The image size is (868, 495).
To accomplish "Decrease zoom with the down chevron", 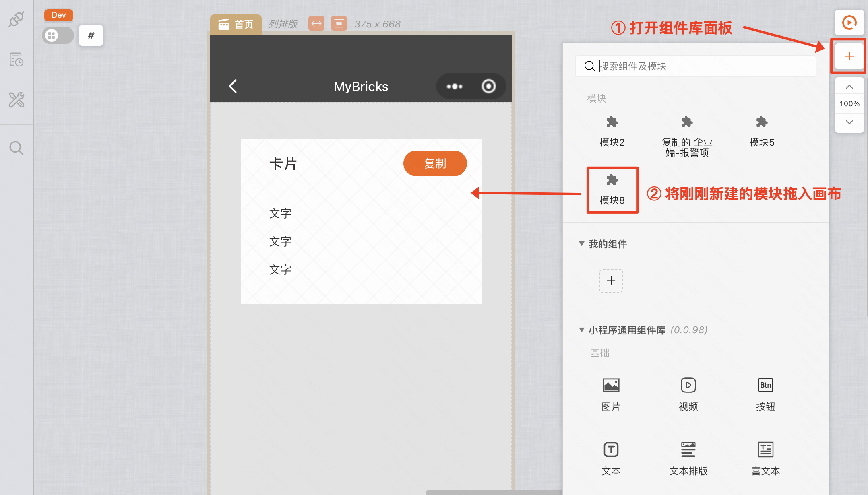I will pos(849,122).
